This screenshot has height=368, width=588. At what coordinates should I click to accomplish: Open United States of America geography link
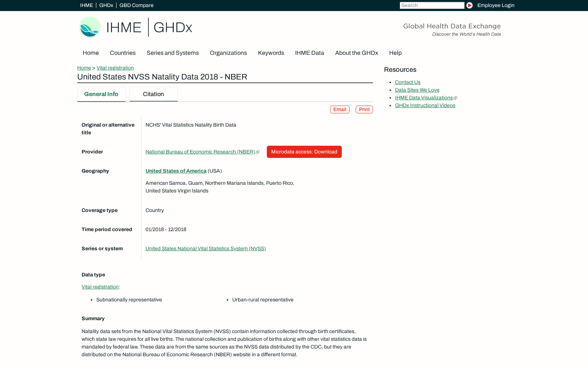pos(176,171)
